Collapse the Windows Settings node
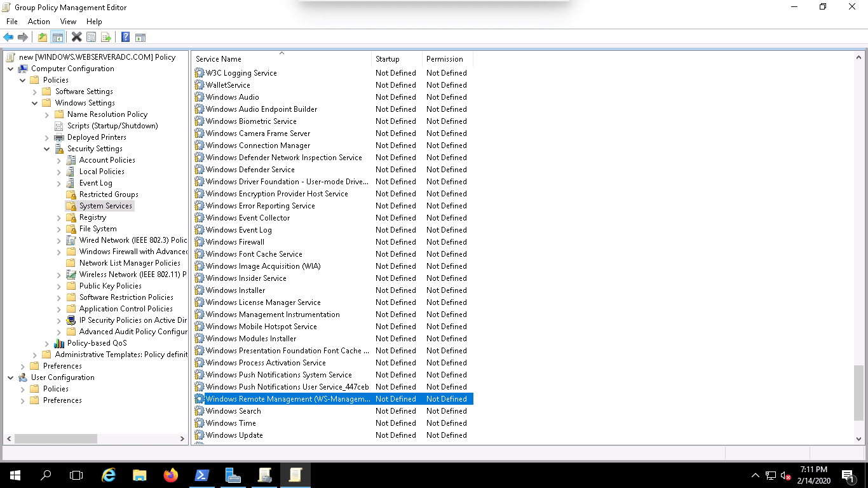The height and width of the screenshot is (488, 868). [35, 103]
